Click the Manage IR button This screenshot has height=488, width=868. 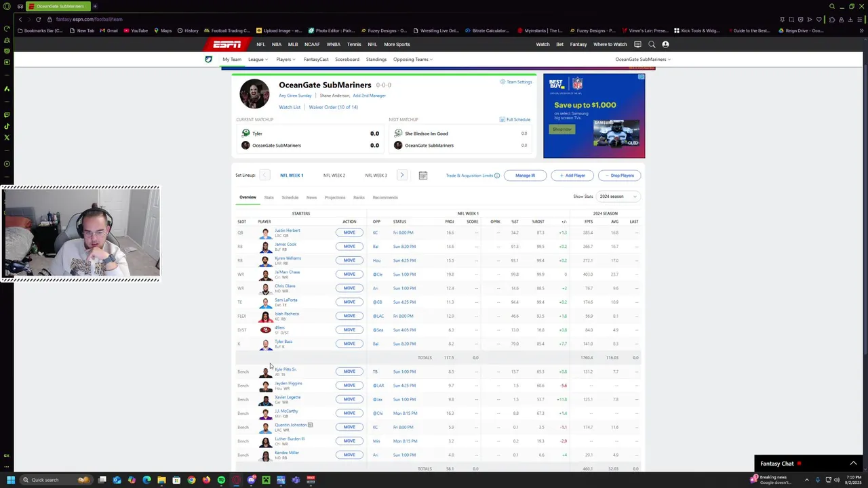pos(525,176)
